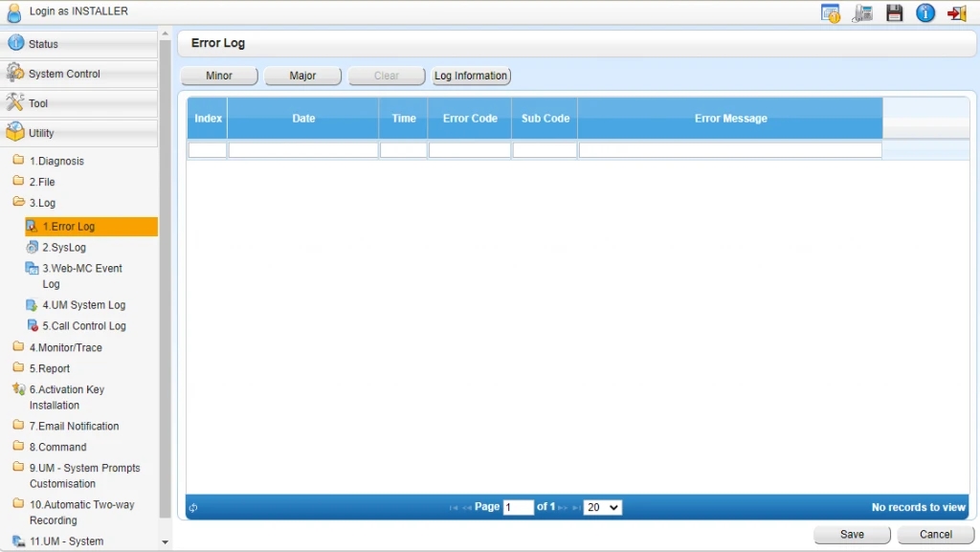Click the Major button
This screenshot has width=980, height=552.
click(x=302, y=76)
